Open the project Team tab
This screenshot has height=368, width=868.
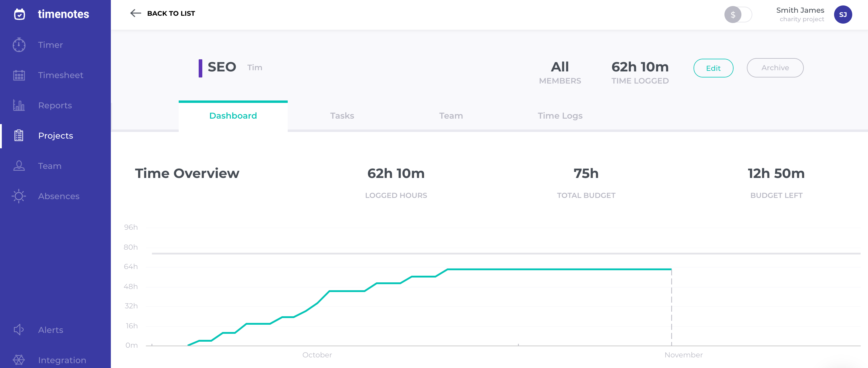click(x=451, y=116)
